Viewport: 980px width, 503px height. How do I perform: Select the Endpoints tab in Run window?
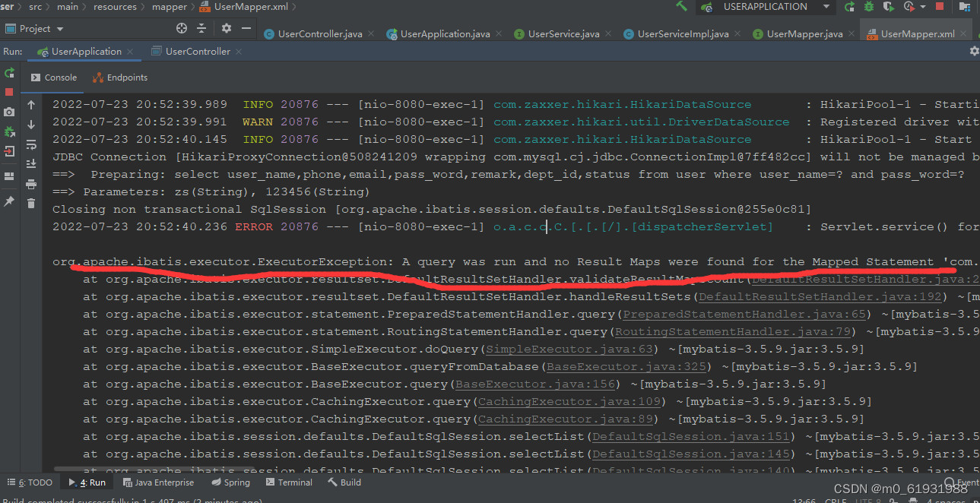pos(126,78)
